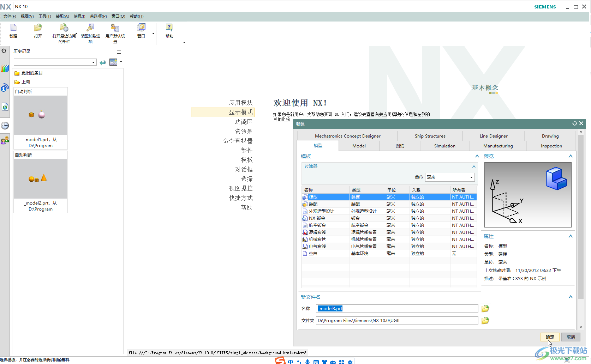Switch to the Drawing tab
The image size is (591, 364).
[x=550, y=136]
